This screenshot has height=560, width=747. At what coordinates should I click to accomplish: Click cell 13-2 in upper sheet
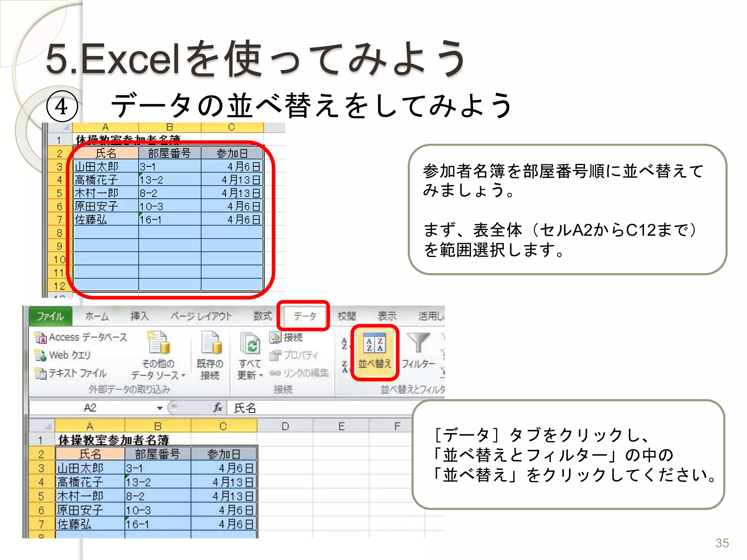tap(170, 180)
